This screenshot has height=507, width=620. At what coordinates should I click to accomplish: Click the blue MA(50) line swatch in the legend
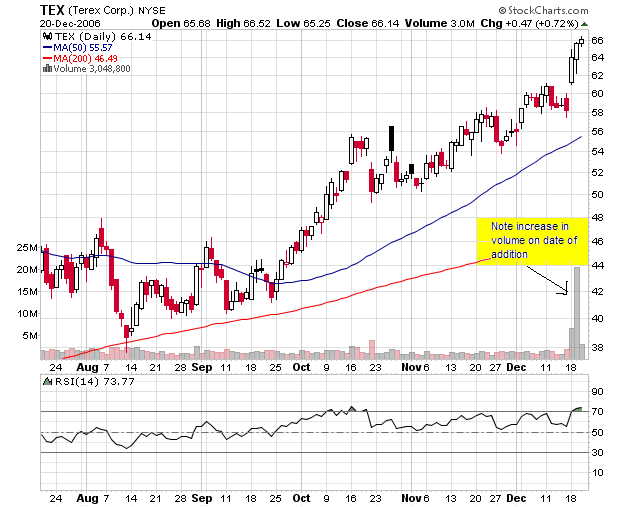[47, 47]
